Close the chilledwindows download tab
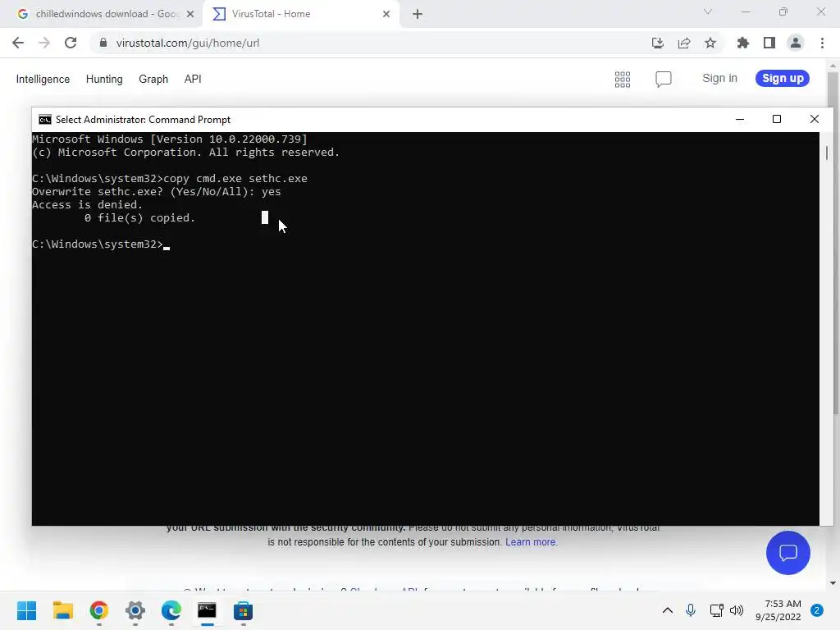The width and height of the screenshot is (840, 630). 190,15
